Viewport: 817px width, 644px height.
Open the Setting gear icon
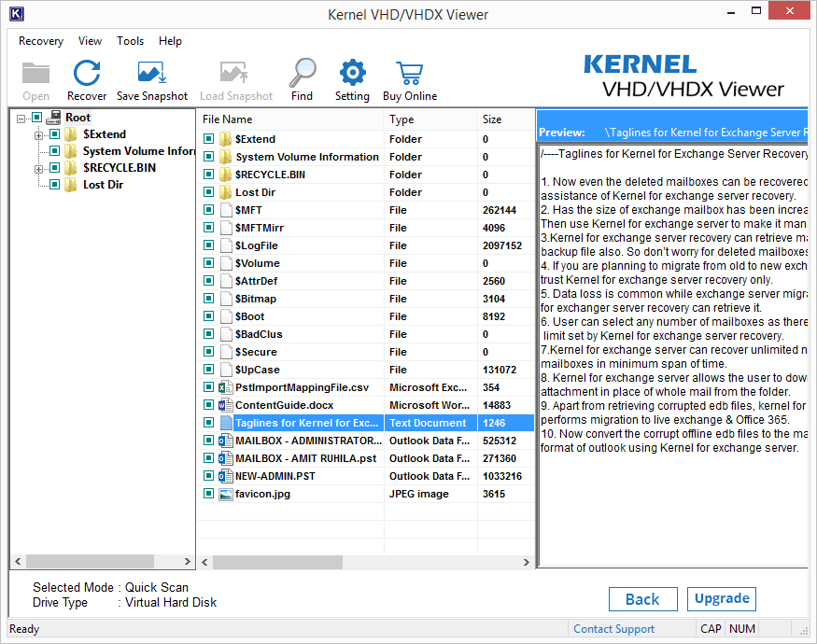click(352, 75)
